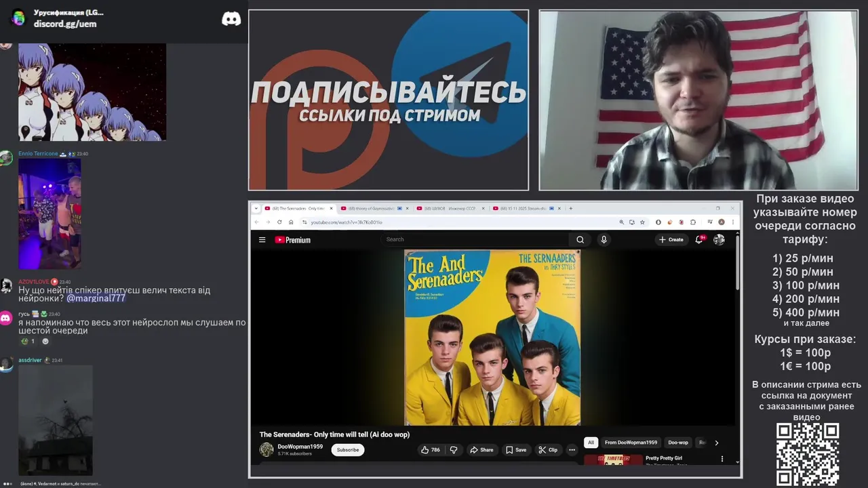This screenshot has height=488, width=868.
Task: Close the Serenaders browser tab
Action: pos(332,208)
